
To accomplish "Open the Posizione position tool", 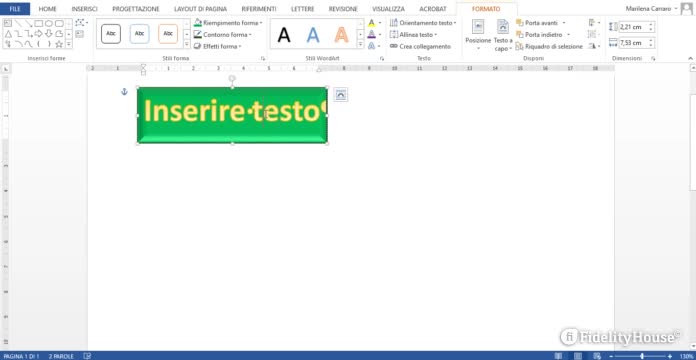I will coord(478,35).
